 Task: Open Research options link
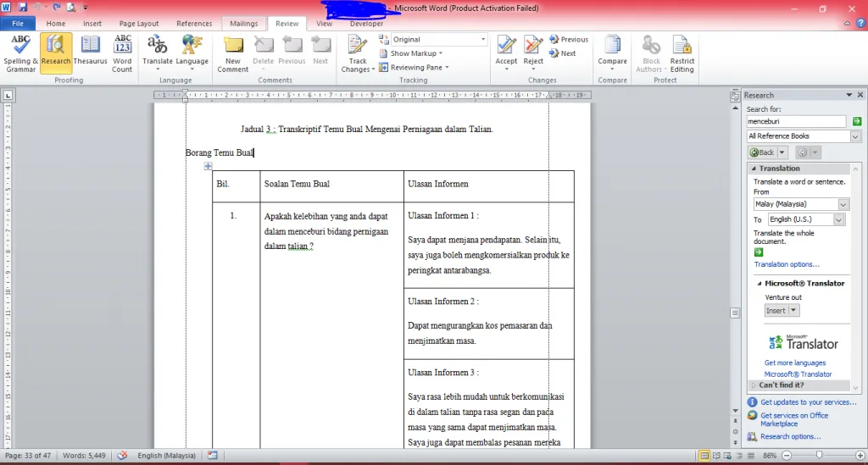click(x=791, y=436)
